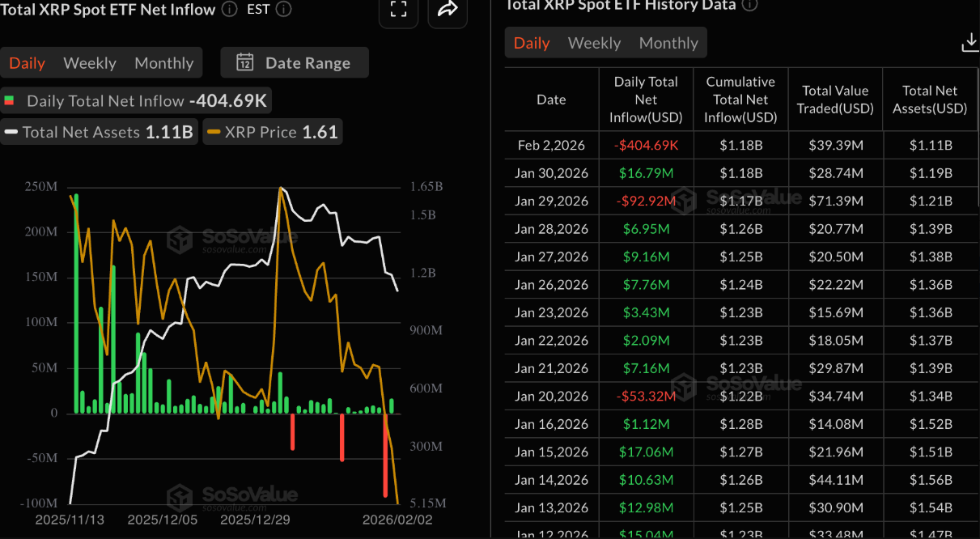Select Monthly in the chart interval switcher

point(163,62)
